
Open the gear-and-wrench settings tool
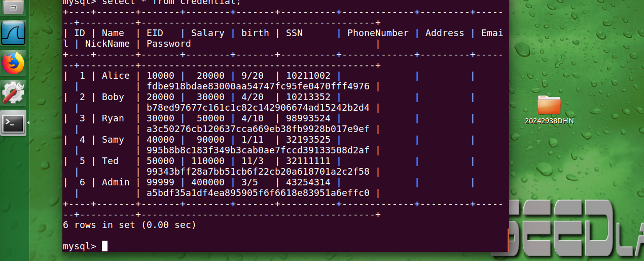13,93
